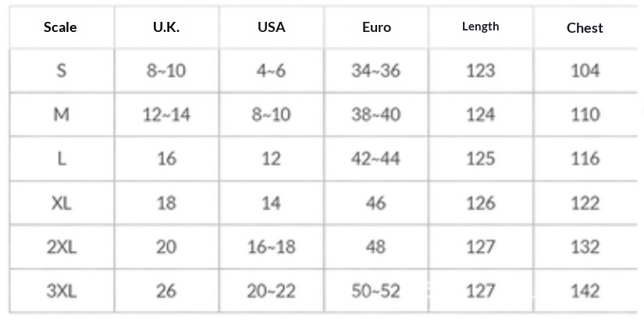The height and width of the screenshot is (322, 644).
Task: Select the Chest value 104 cell
Action: (585, 71)
